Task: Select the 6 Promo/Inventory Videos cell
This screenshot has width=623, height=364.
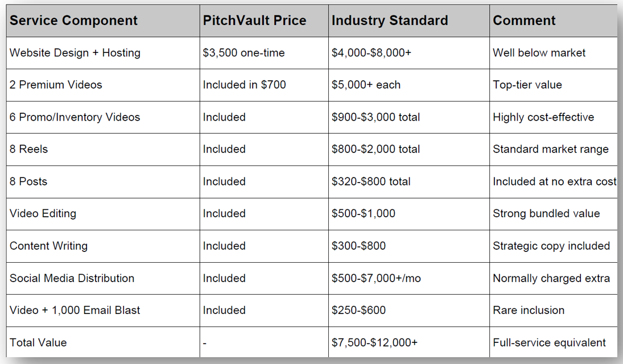Action: [x=103, y=117]
